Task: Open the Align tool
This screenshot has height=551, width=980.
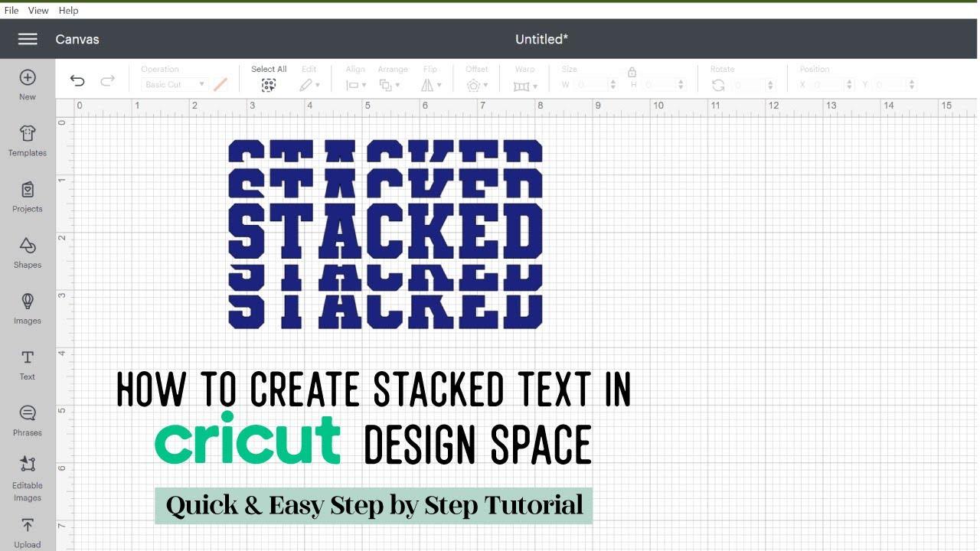Action: pos(356,85)
